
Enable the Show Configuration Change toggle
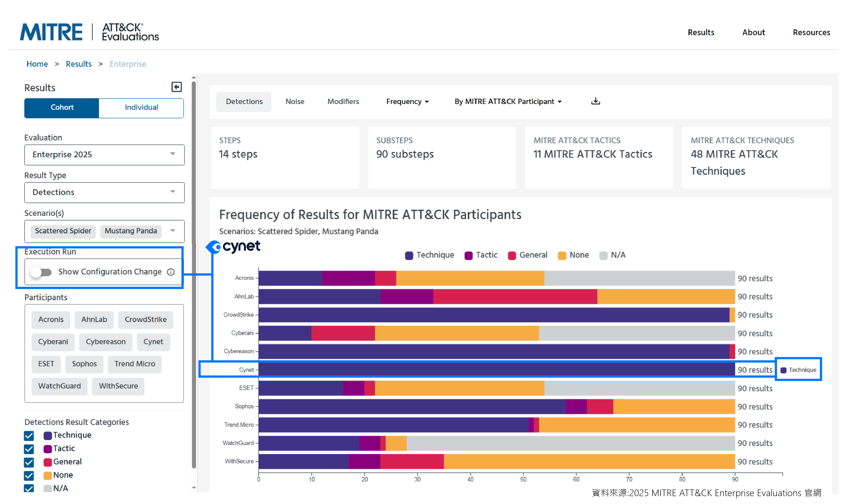click(x=41, y=272)
